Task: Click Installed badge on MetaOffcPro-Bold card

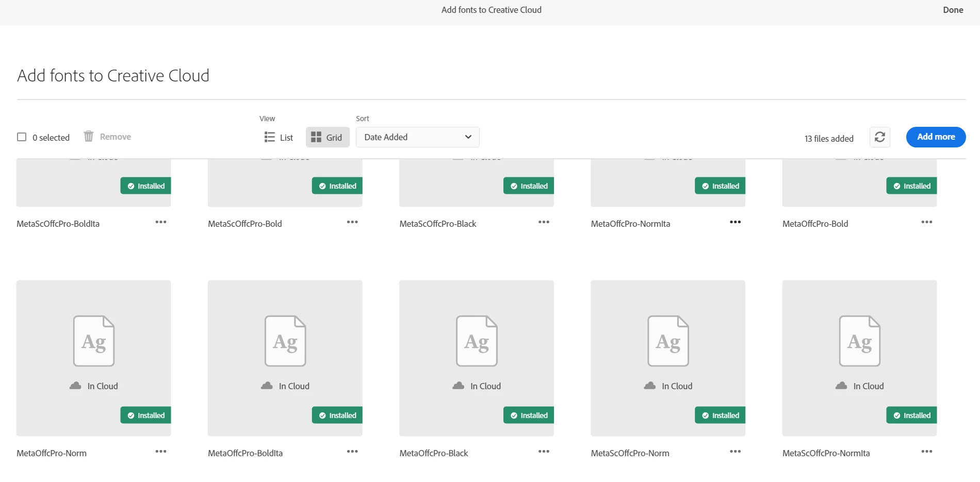Action: click(912, 186)
